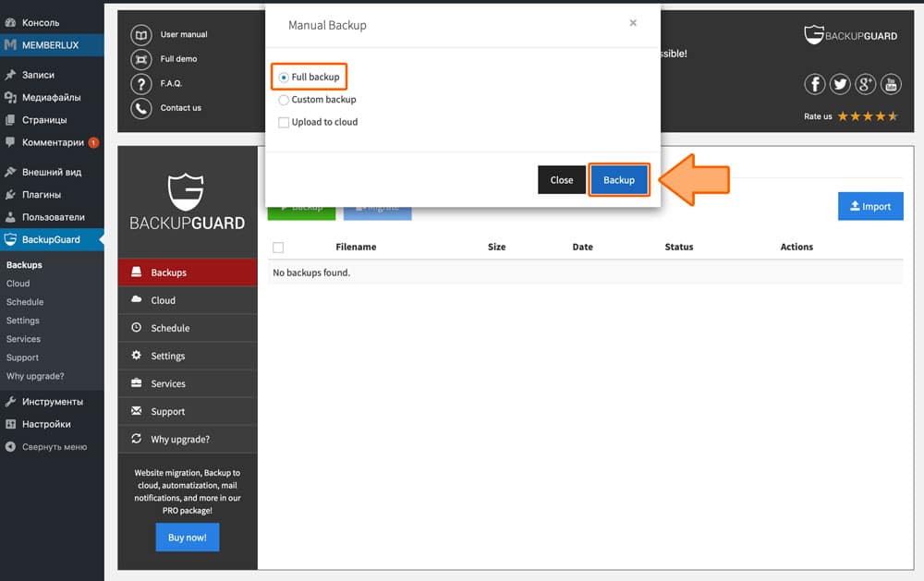Open the Schedule tab in BackupGuard sidebar
The image size is (924, 581).
click(x=170, y=328)
